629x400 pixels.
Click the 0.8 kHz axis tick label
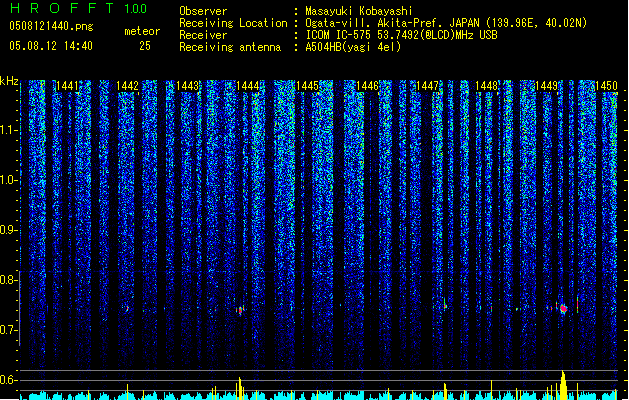click(x=8, y=280)
